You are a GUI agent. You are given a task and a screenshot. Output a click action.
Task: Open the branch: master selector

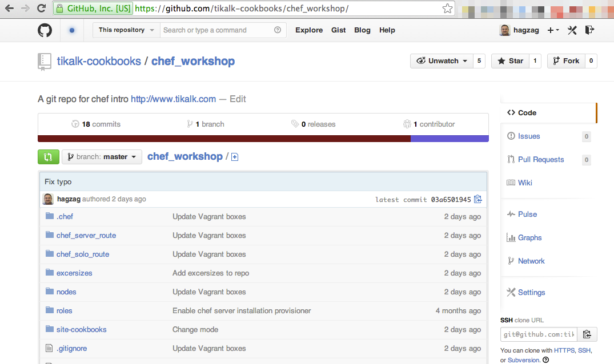tap(102, 157)
